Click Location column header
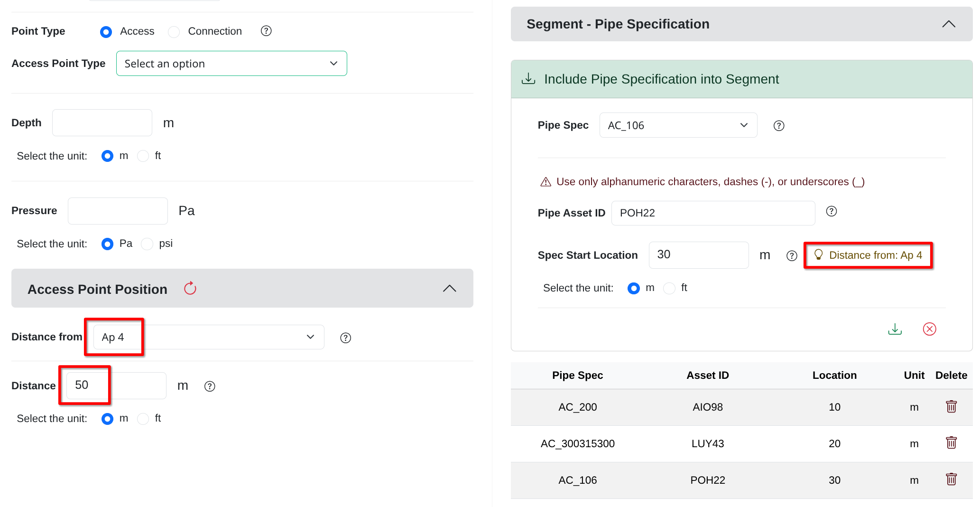Image resolution: width=980 pixels, height=507 pixels. coord(834,376)
